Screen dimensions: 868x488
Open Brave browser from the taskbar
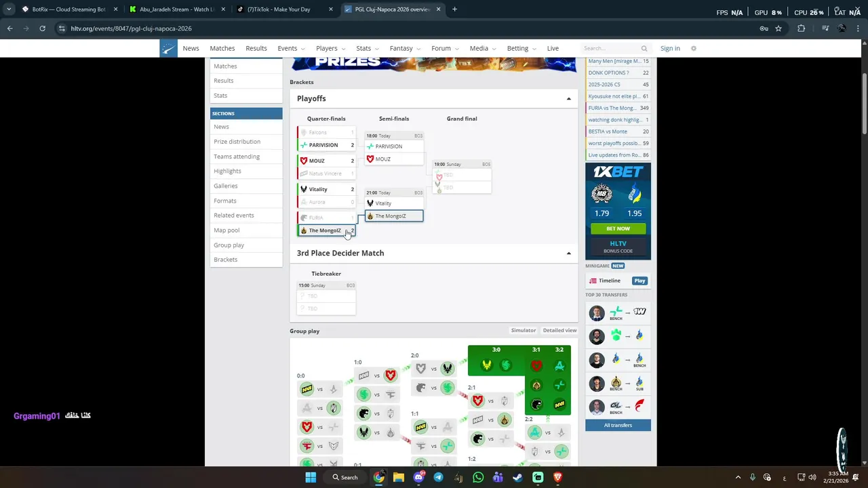pos(558,477)
